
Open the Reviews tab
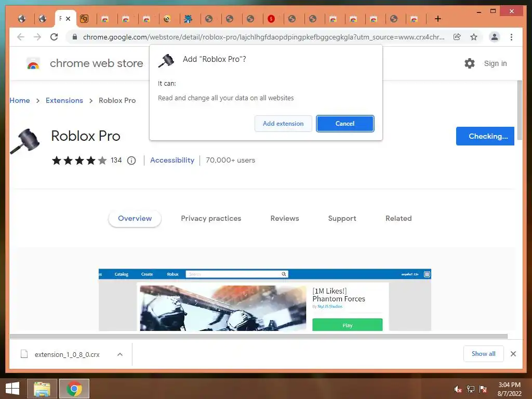click(285, 219)
